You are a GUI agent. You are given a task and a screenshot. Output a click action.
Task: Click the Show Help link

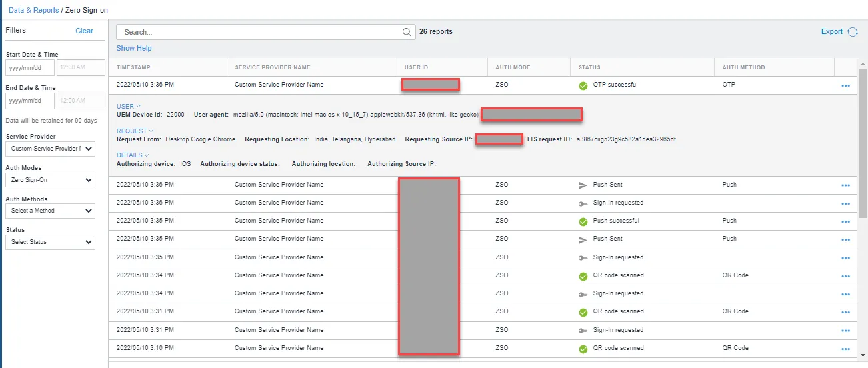pyautogui.click(x=134, y=48)
